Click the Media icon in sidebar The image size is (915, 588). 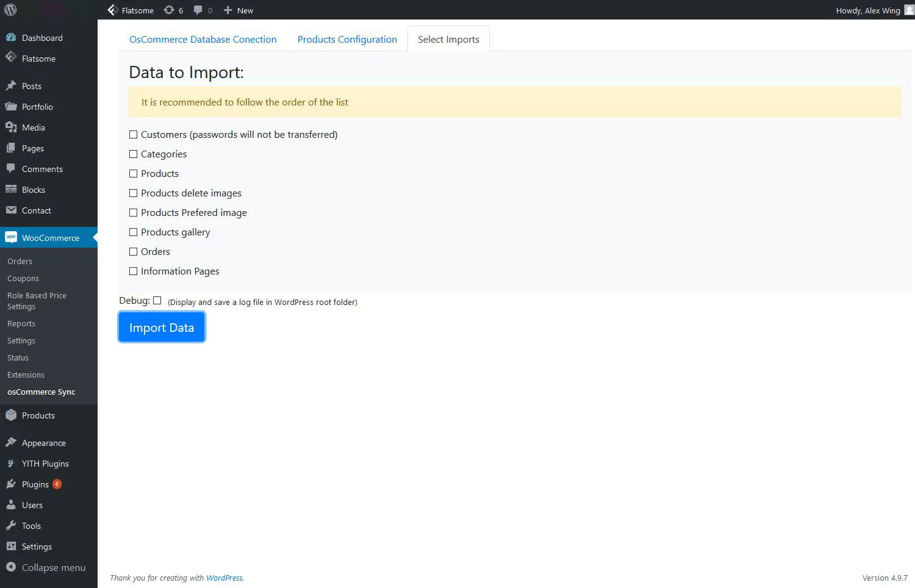(11, 127)
